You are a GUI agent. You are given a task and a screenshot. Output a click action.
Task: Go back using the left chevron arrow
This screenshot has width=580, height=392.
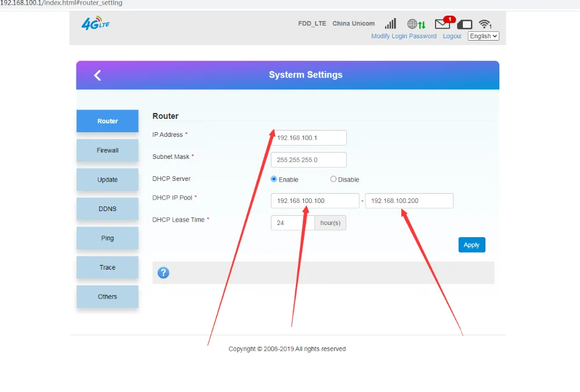pyautogui.click(x=97, y=75)
